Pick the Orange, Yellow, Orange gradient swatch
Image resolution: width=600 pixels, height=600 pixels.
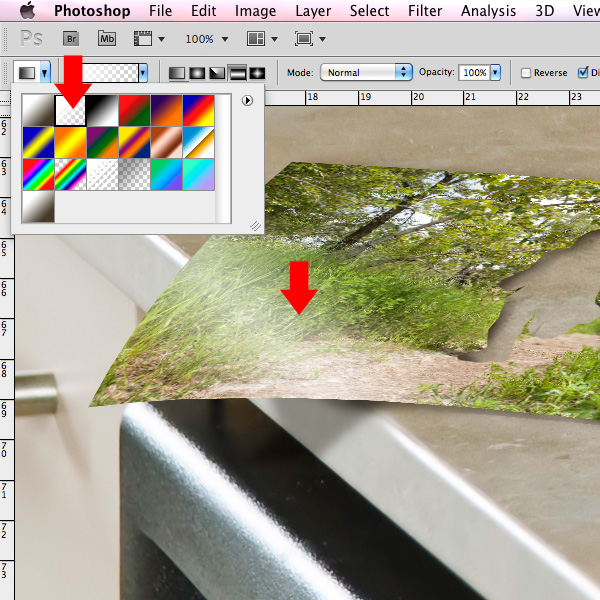click(70, 142)
